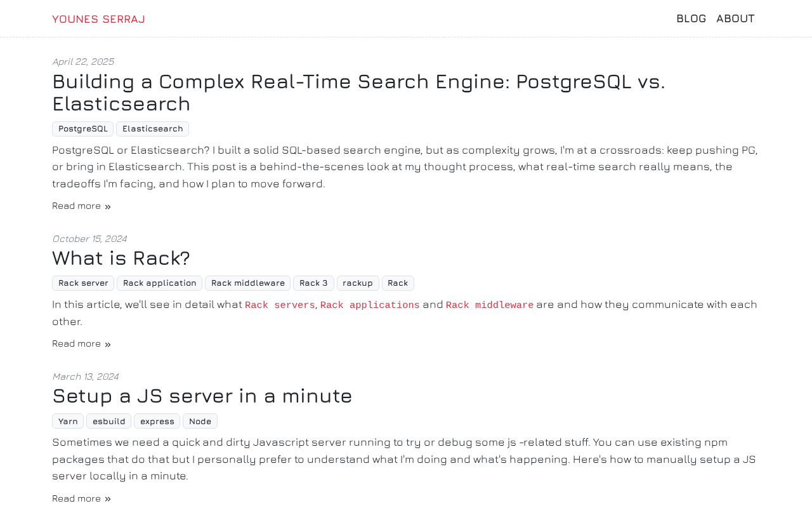Click Read more under the search engine post

coord(82,206)
